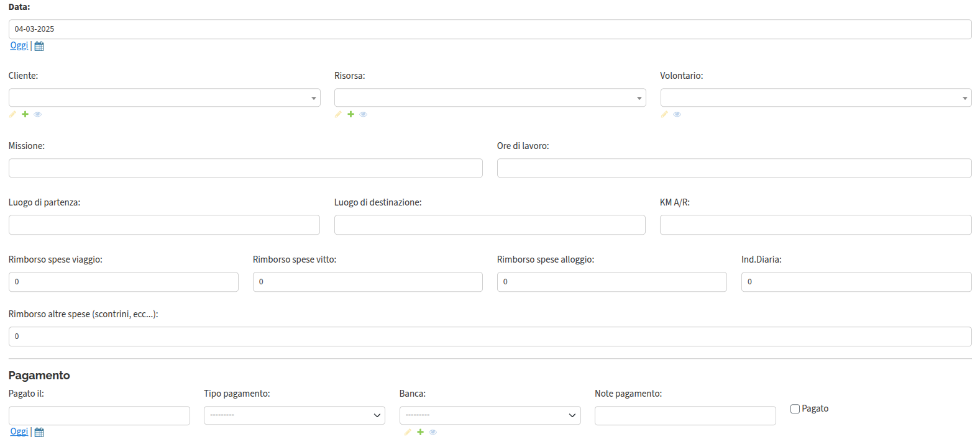The height and width of the screenshot is (442, 980).
Task: Click Oggi link under Pagato il
Action: pos(19,431)
